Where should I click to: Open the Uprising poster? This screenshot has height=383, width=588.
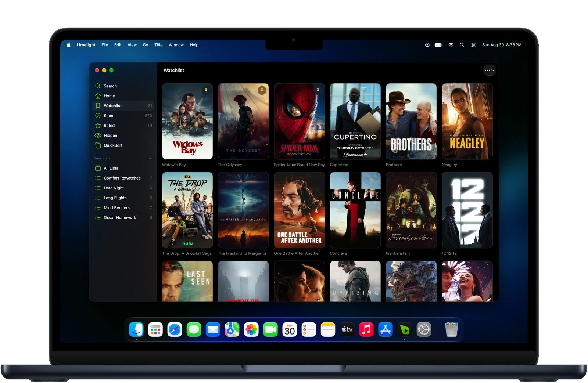point(355,281)
